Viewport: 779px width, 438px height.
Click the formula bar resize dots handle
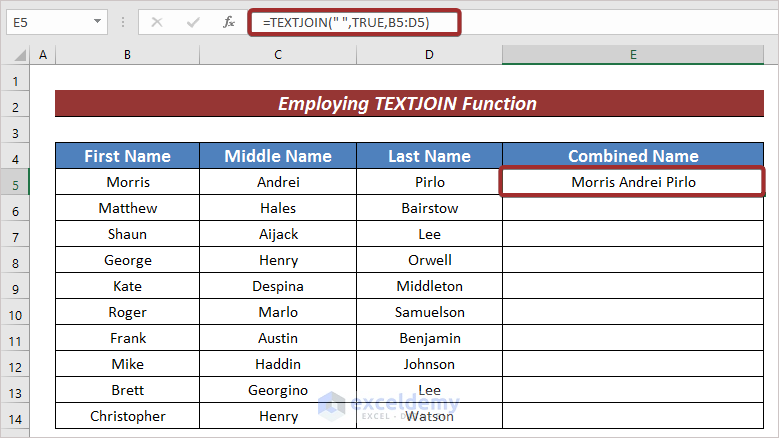(x=123, y=22)
